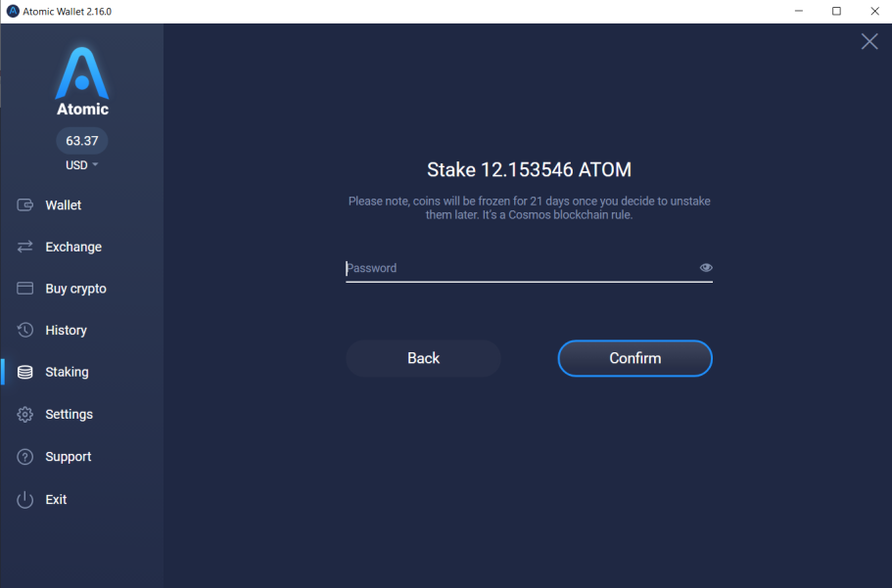The image size is (892, 588).
Task: Click the 21 days frozen notice text
Action: [x=529, y=208]
